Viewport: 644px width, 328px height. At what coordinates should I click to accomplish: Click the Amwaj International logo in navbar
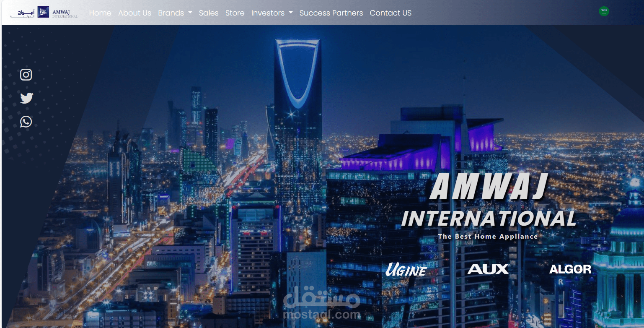44,13
